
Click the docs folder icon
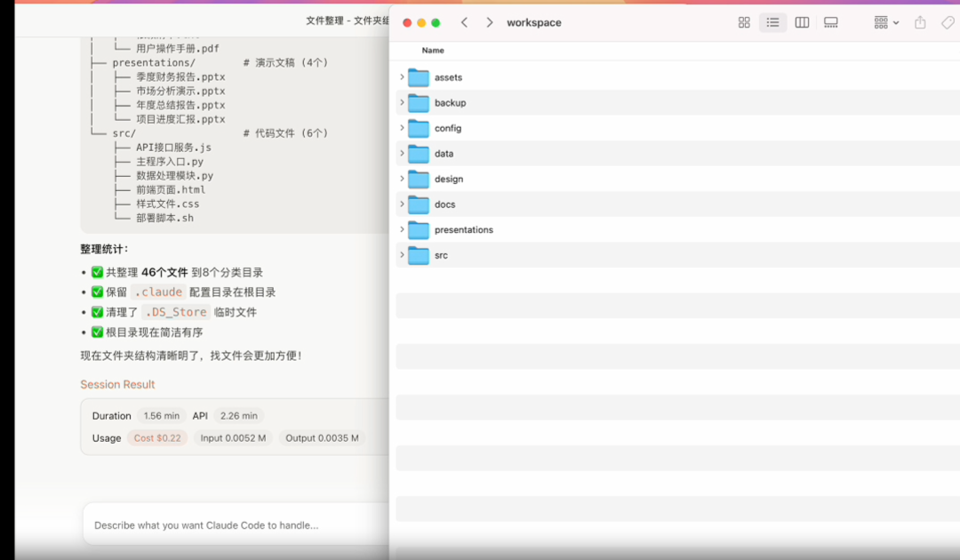(x=419, y=204)
